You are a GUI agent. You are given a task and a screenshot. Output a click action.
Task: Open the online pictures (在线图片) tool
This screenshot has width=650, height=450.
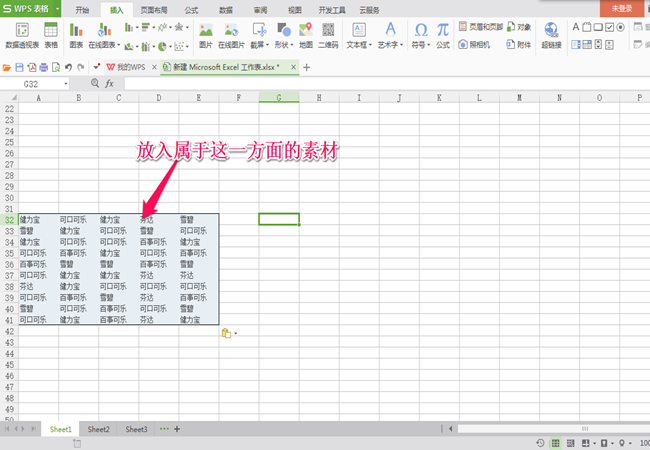(231, 36)
